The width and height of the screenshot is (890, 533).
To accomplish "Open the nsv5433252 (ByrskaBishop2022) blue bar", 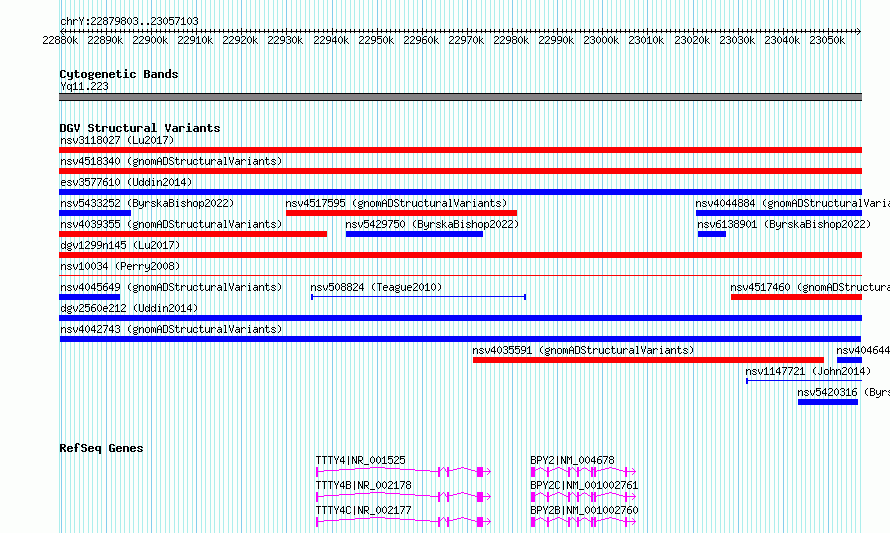I will coord(95,213).
